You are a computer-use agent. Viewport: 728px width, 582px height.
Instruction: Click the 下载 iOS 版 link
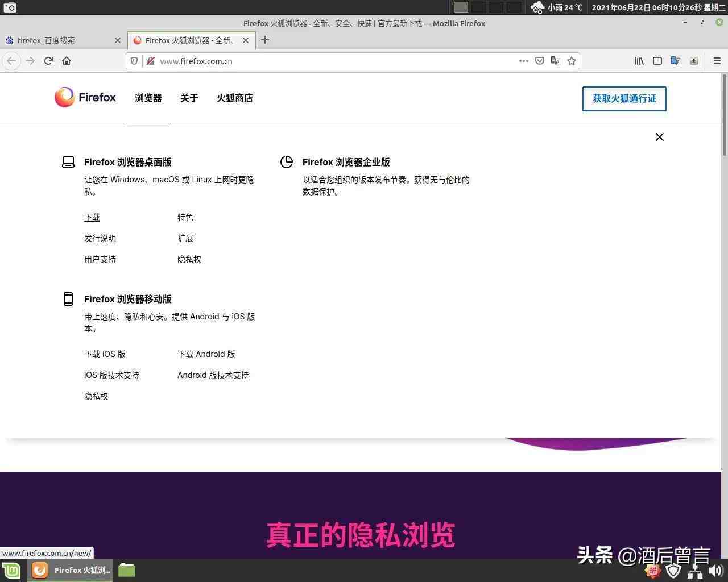click(x=105, y=354)
